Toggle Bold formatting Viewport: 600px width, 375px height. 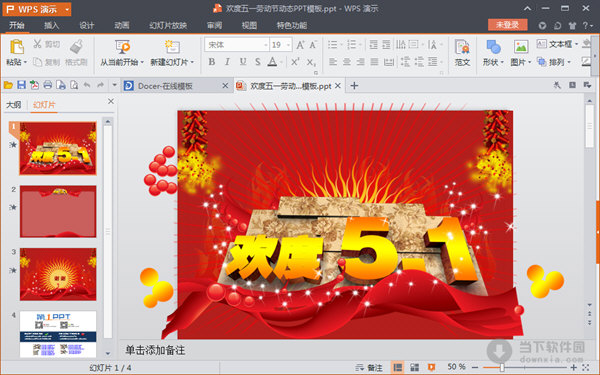point(212,62)
